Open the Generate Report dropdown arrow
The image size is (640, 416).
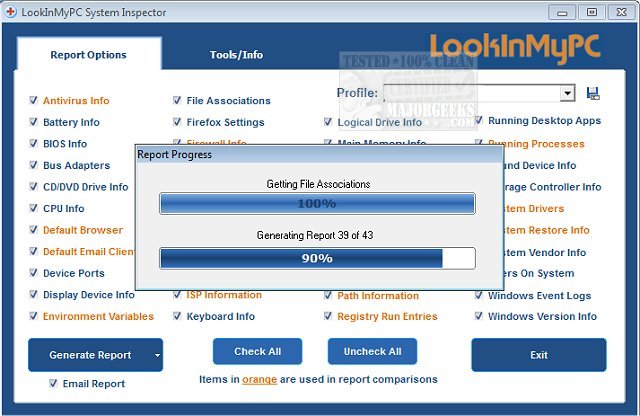click(157, 355)
